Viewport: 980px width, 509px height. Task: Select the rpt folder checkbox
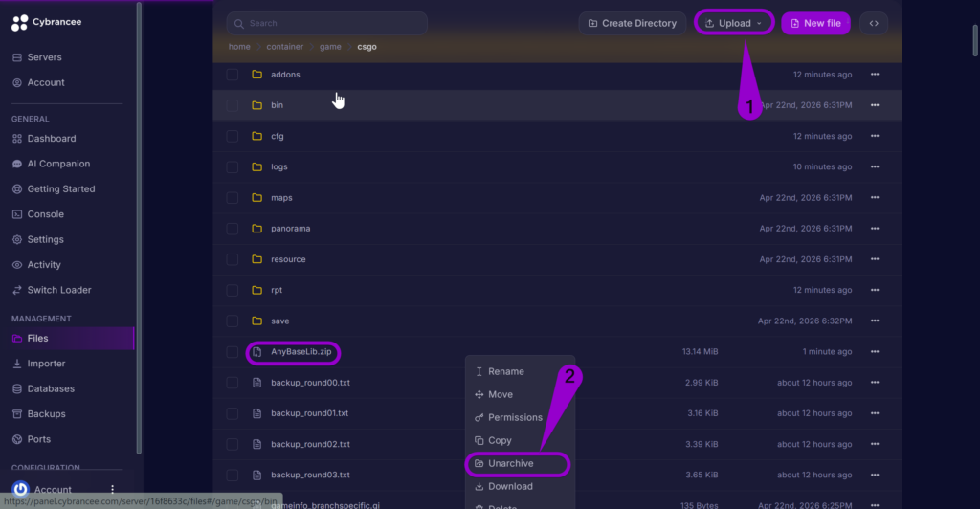233,290
